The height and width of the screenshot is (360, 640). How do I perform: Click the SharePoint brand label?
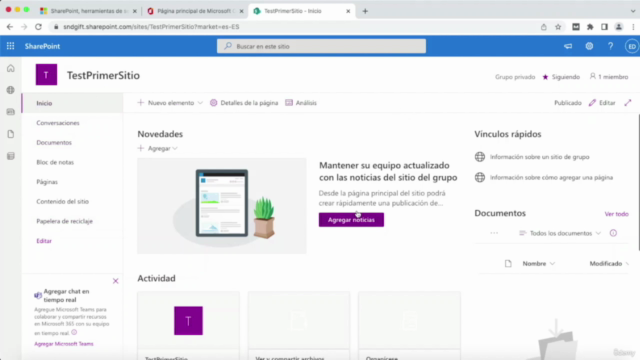42,46
